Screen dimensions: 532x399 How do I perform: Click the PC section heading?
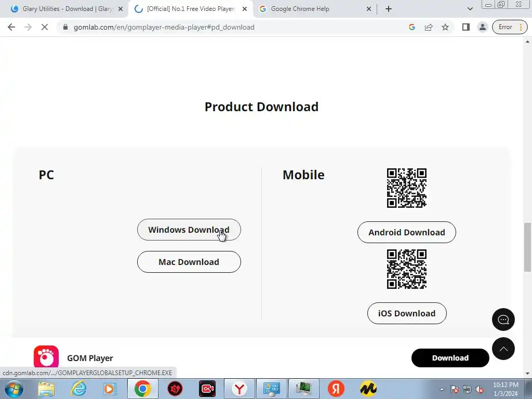click(46, 175)
